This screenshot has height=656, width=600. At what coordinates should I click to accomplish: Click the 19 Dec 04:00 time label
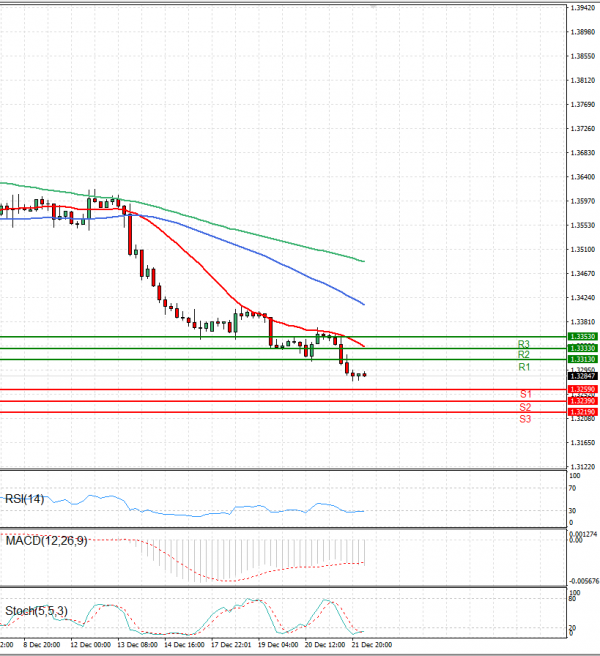point(278,645)
